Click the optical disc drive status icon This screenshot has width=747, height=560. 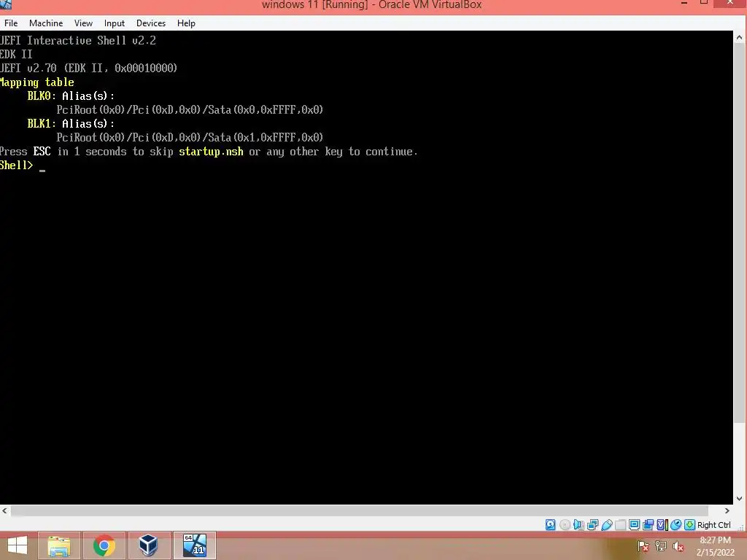pyautogui.click(x=565, y=525)
